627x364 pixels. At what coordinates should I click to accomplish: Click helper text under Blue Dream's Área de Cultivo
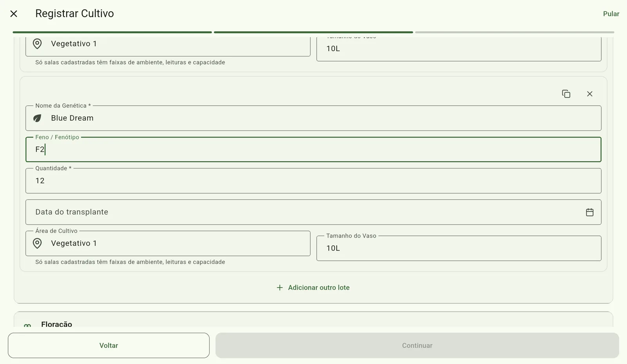point(130,262)
